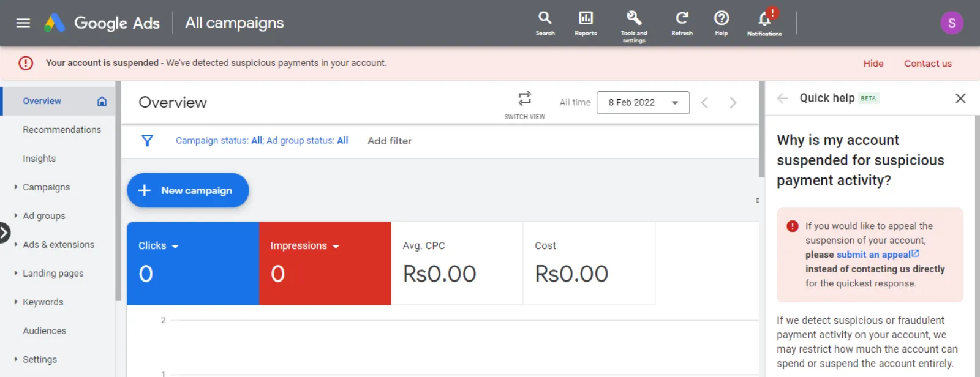Select the Avg. CPC metric card
The height and width of the screenshot is (377, 980).
click(x=457, y=264)
